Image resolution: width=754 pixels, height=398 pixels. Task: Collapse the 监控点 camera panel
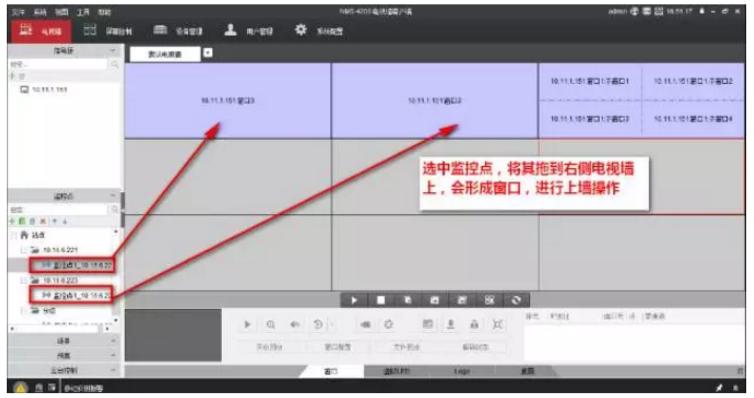click(113, 196)
